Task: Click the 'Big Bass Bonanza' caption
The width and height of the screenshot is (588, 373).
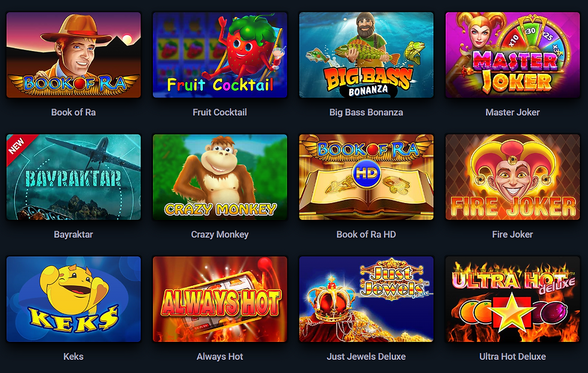Action: pyautogui.click(x=367, y=112)
